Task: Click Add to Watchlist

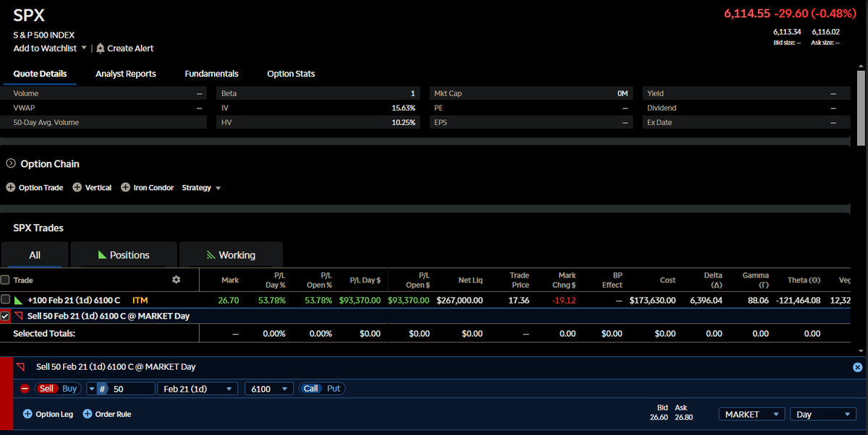Action: coord(45,48)
